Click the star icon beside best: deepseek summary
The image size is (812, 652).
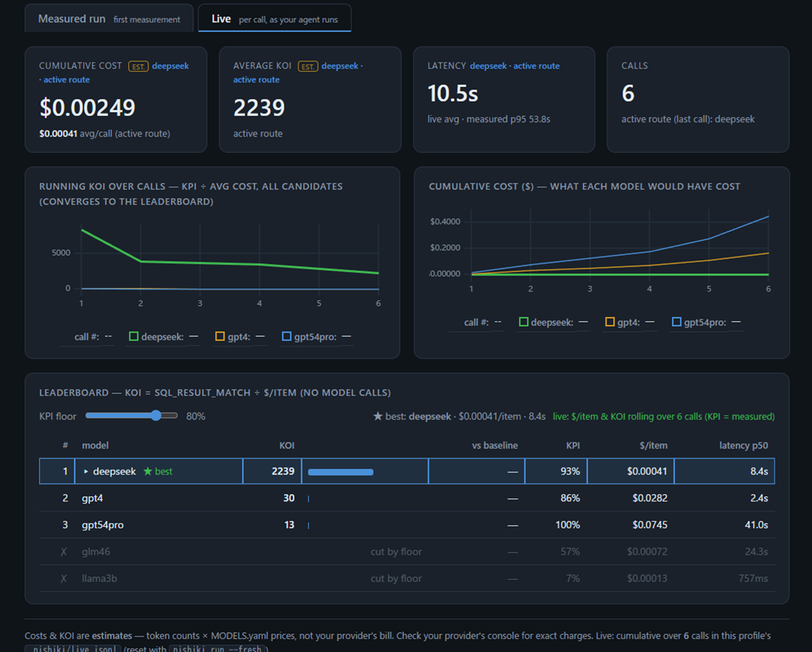tap(378, 416)
